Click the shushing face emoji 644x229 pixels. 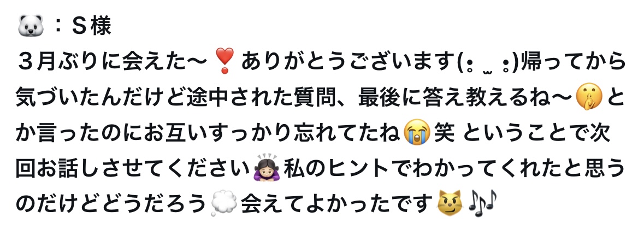(x=588, y=98)
